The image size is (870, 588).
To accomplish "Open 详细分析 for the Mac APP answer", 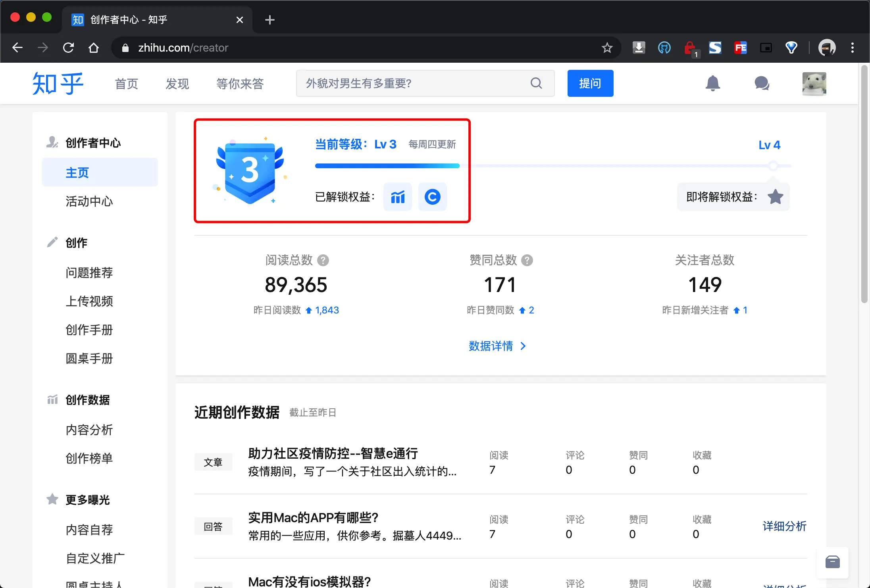I will pos(784,526).
